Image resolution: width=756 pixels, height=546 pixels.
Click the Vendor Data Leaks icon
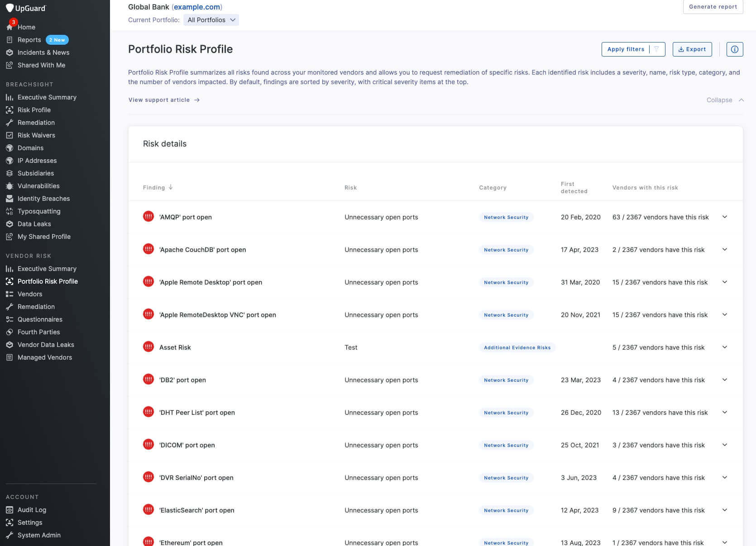click(x=10, y=345)
